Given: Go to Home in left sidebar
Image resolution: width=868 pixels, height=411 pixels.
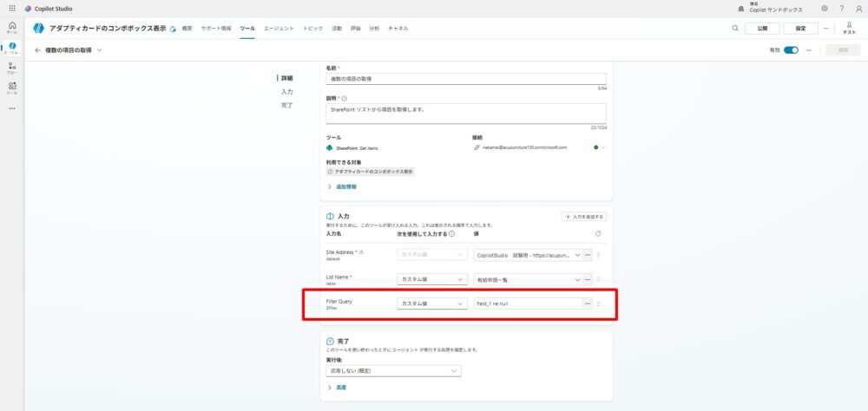Looking at the screenshot, I should pos(12,27).
